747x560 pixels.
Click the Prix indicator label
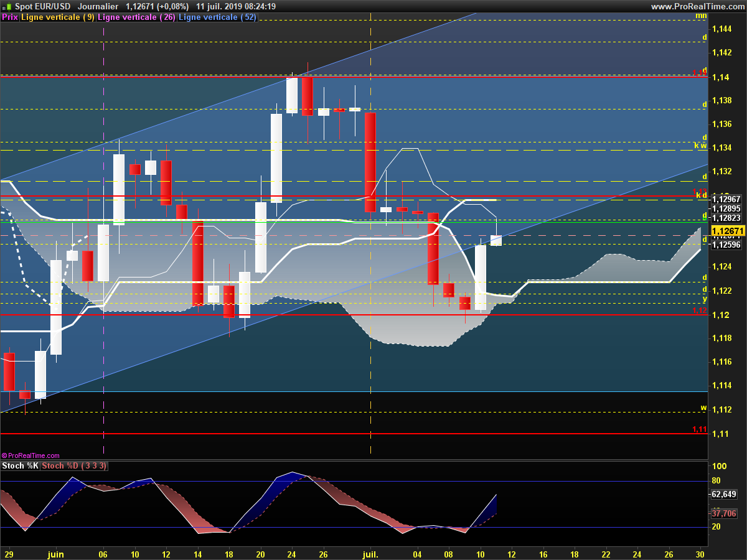(10, 17)
